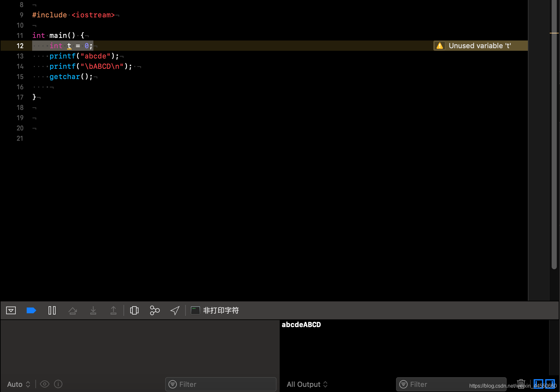
Task: Click the closing brace on line 17
Action: [x=34, y=97]
